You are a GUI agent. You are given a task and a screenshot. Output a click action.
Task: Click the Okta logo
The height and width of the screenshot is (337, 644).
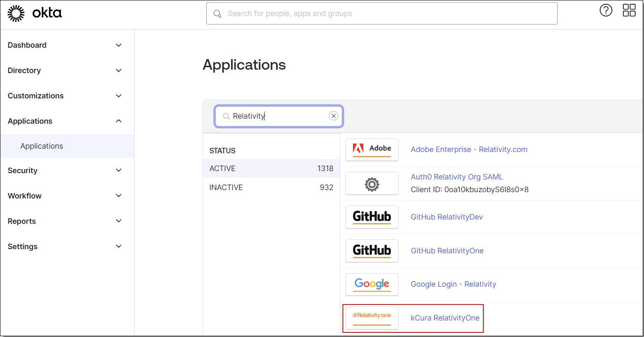click(x=35, y=13)
